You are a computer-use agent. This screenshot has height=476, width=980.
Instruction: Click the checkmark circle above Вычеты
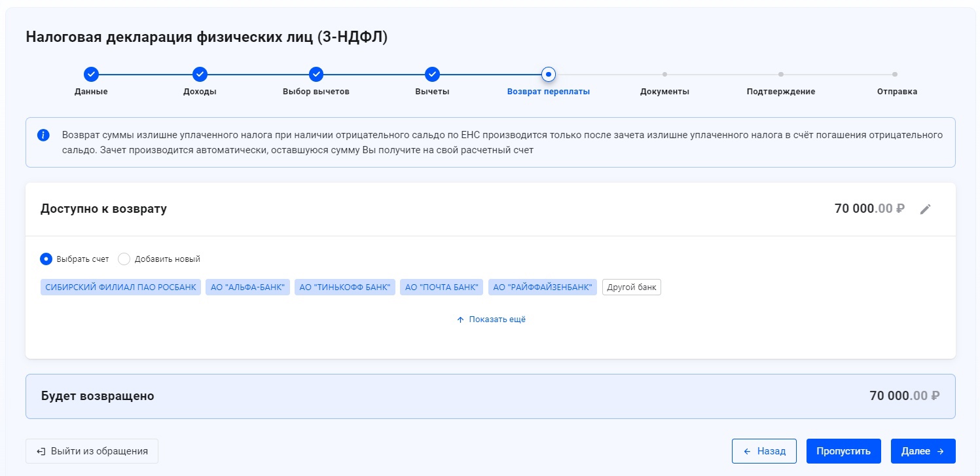pos(432,74)
